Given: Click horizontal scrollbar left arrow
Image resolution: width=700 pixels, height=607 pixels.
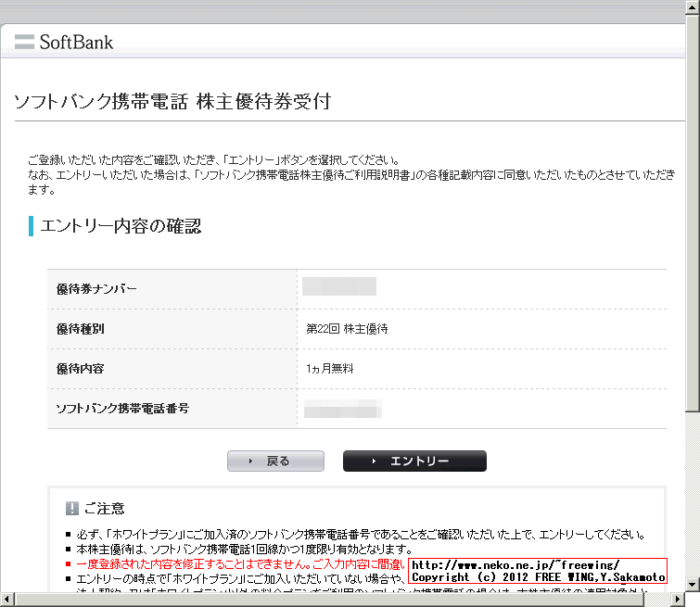Looking at the screenshot, I should [x=7, y=599].
